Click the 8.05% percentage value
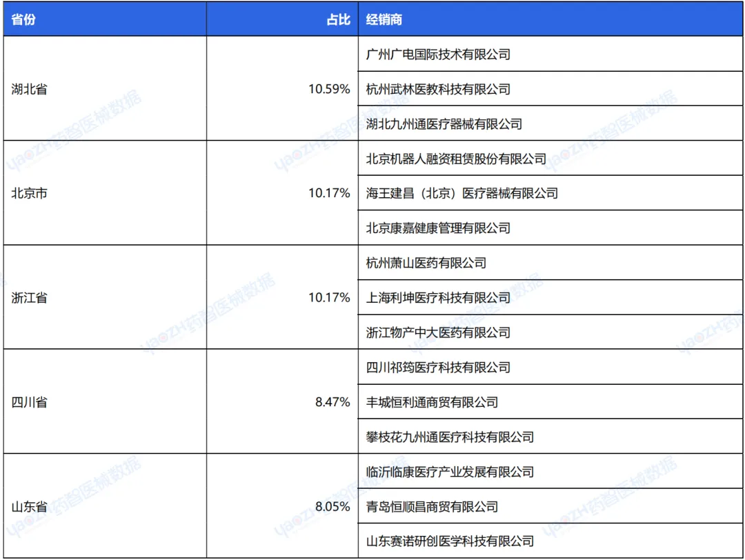The height and width of the screenshot is (560, 745). (x=332, y=506)
